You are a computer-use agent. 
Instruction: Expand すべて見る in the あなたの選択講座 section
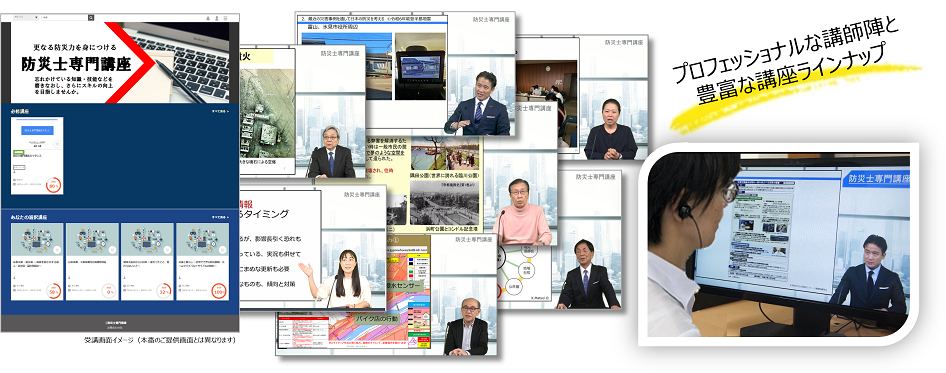pos(220,217)
